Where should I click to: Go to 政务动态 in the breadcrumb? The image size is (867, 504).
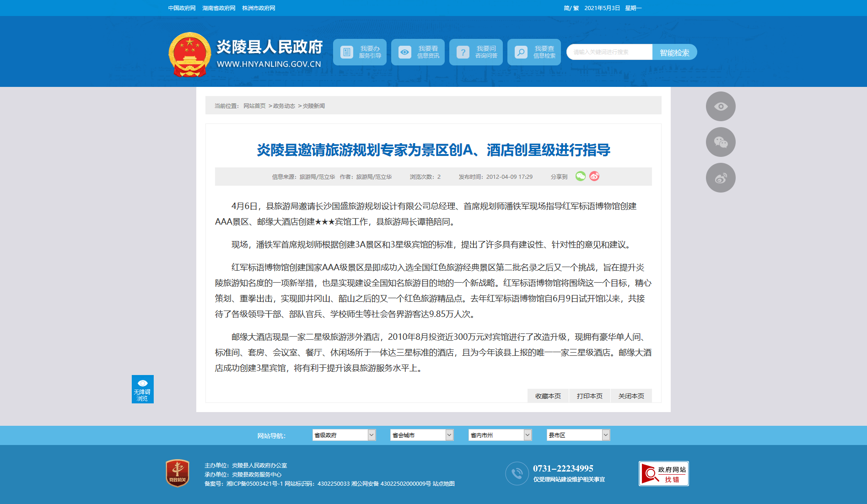284,106
